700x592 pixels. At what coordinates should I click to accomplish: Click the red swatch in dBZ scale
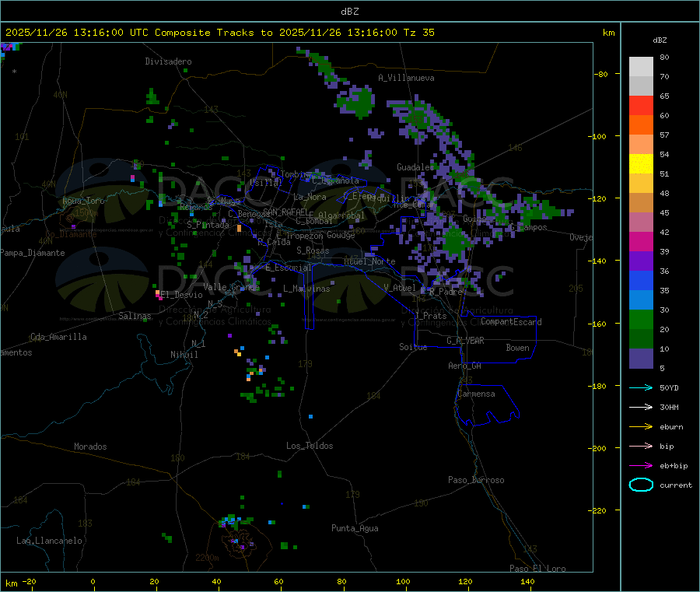click(641, 105)
